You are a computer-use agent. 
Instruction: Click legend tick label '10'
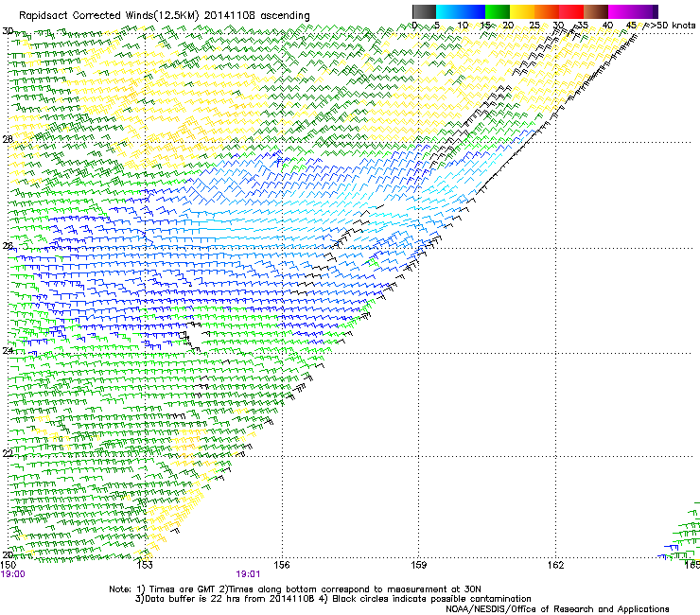(463, 26)
